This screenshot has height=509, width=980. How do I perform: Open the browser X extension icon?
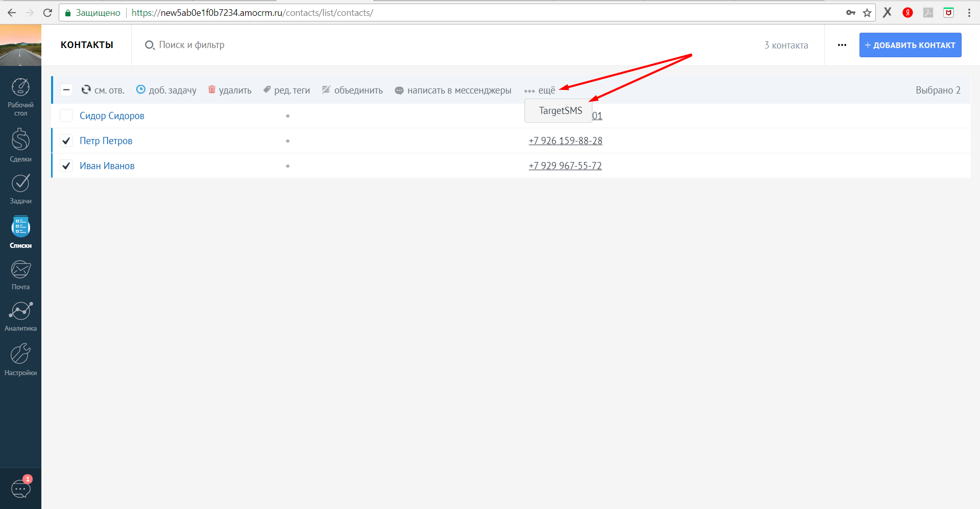[887, 12]
